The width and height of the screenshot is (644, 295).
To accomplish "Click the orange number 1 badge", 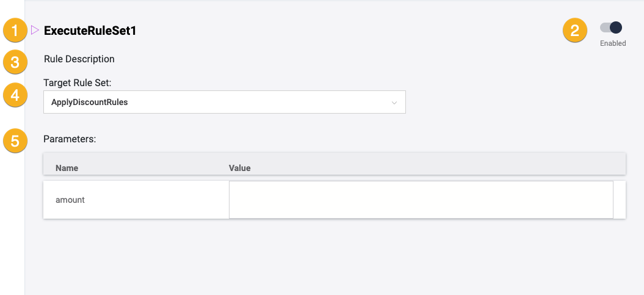I will click(15, 31).
